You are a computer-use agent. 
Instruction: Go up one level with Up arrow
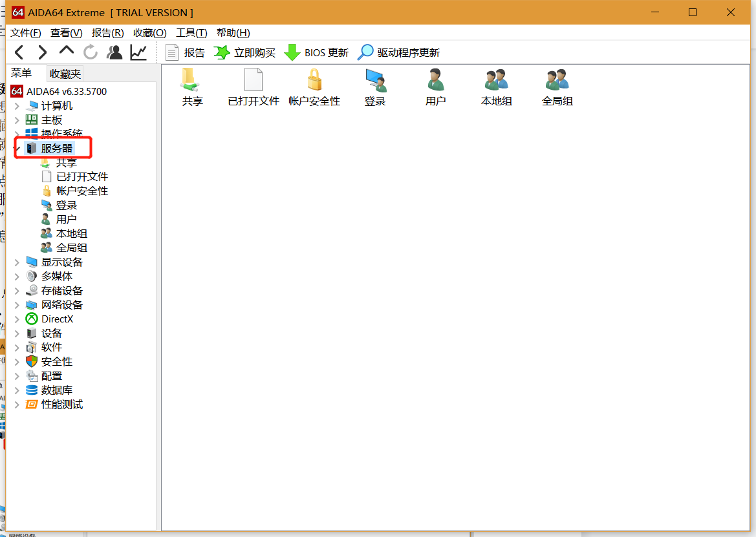67,52
